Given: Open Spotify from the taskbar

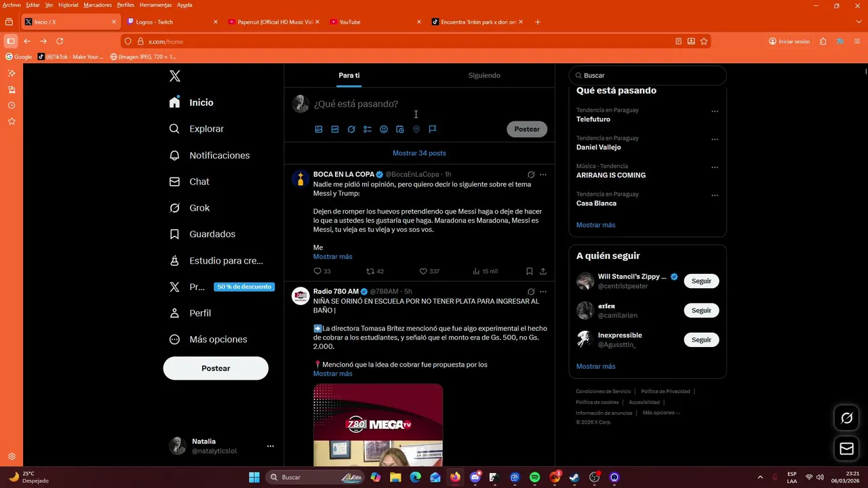Looking at the screenshot, I should click(534, 477).
